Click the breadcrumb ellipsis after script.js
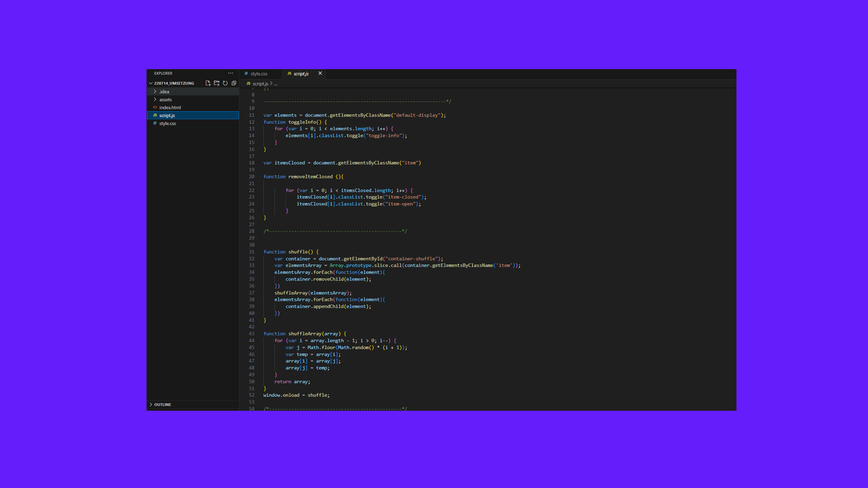The width and height of the screenshot is (868, 488). pos(276,84)
